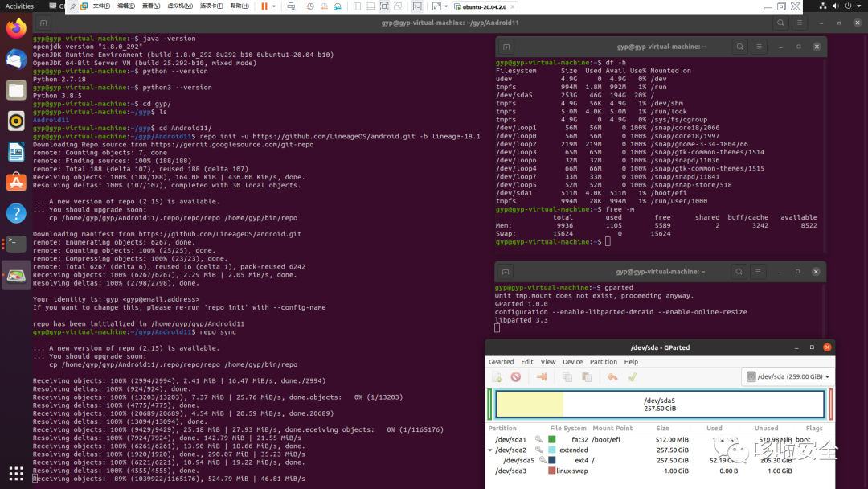Click the /dev/sda5 ext4 row in partition list
The width and height of the screenshot is (868, 489).
pyautogui.click(x=660, y=460)
